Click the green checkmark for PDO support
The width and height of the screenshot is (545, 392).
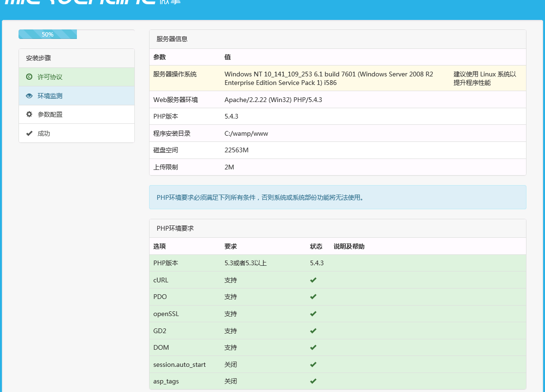point(313,297)
